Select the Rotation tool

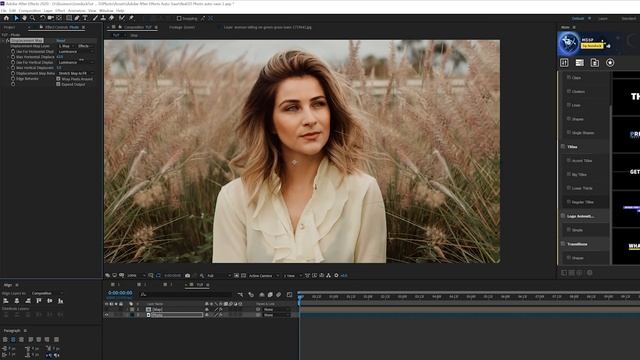[x=42, y=18]
